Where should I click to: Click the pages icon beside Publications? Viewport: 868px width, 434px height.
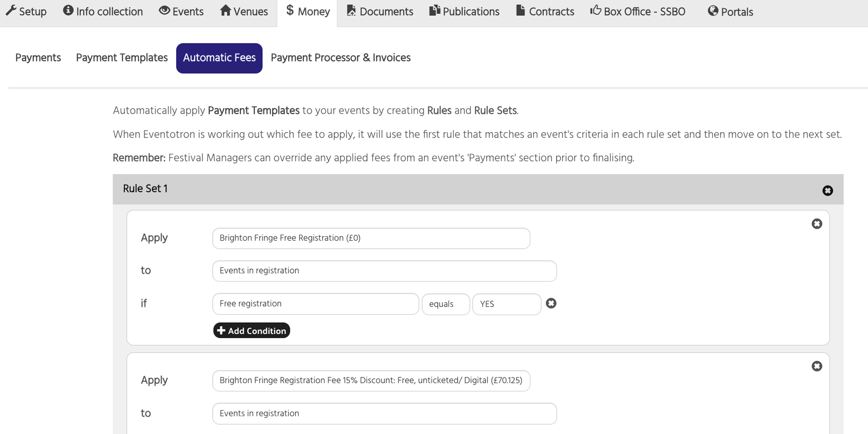tap(434, 10)
